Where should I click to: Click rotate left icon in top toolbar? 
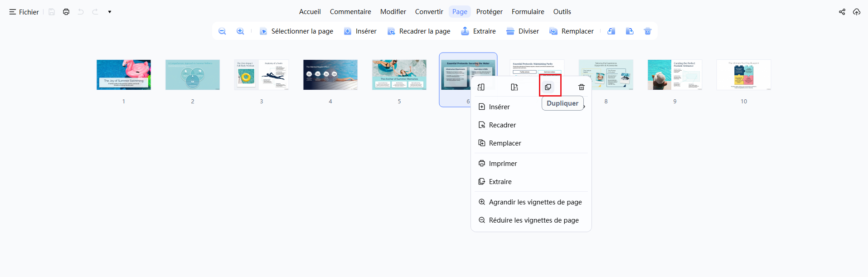pos(611,31)
